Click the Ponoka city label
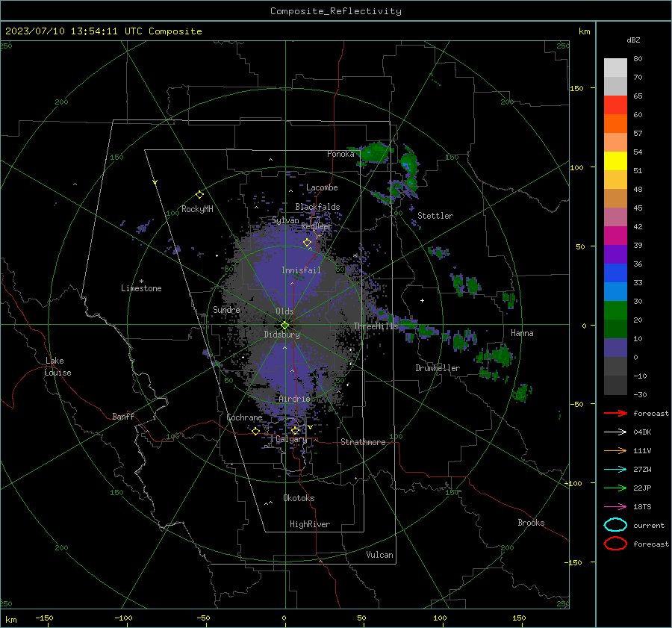The height and width of the screenshot is (628, 672). click(x=340, y=154)
